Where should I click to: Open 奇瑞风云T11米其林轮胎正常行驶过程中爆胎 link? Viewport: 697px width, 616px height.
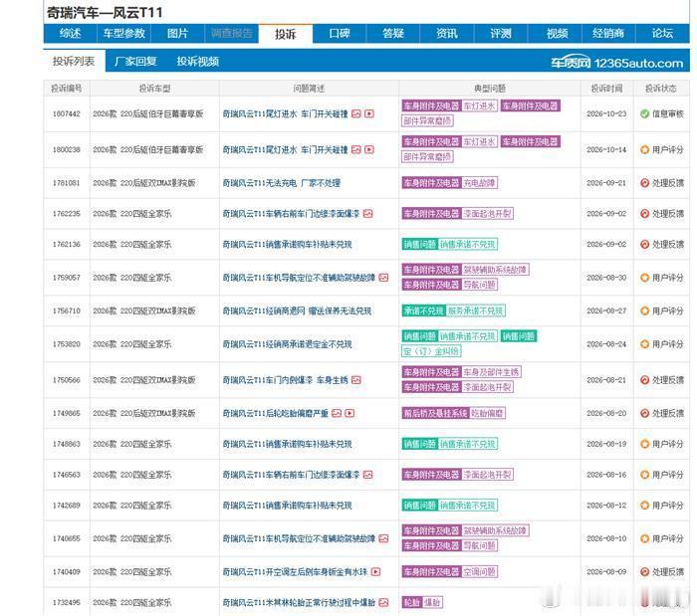(299, 603)
